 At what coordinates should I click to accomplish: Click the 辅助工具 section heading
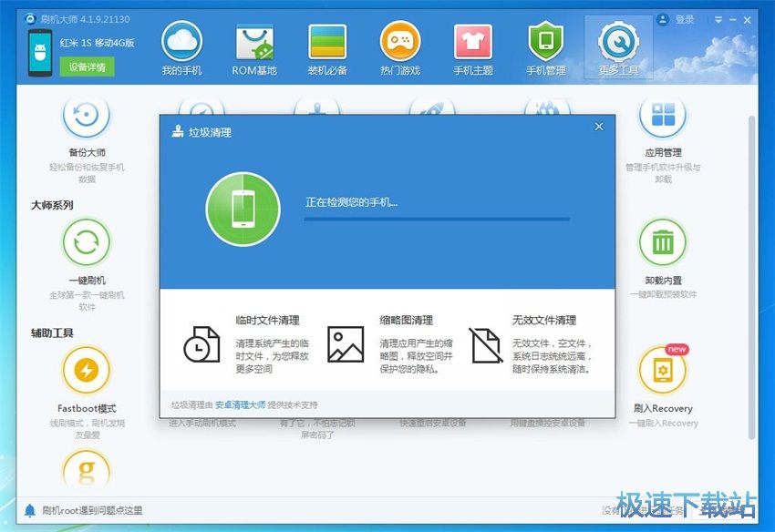tap(52, 332)
